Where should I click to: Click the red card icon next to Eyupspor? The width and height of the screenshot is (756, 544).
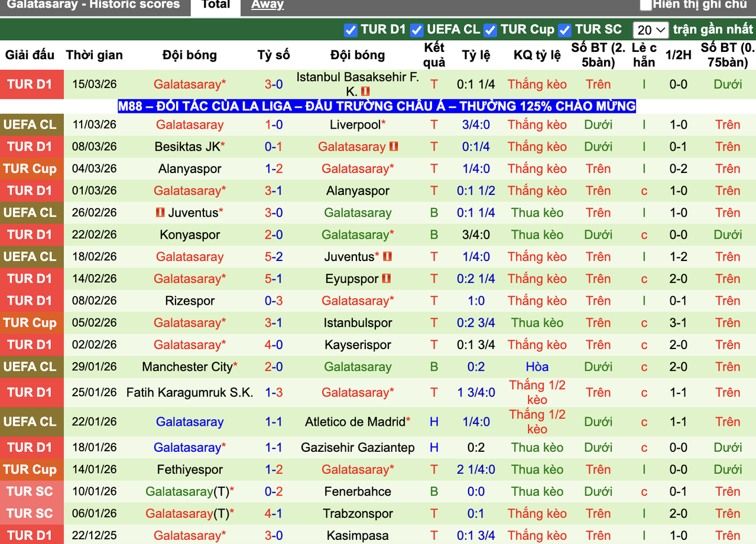[x=386, y=278]
